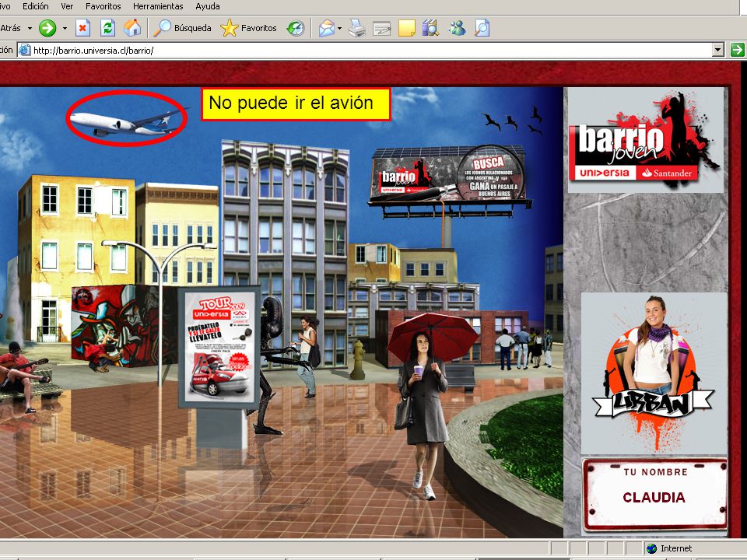Image resolution: width=747 pixels, height=560 pixels.
Task: Expand the Atrás history dropdown arrow
Action: click(x=30, y=29)
